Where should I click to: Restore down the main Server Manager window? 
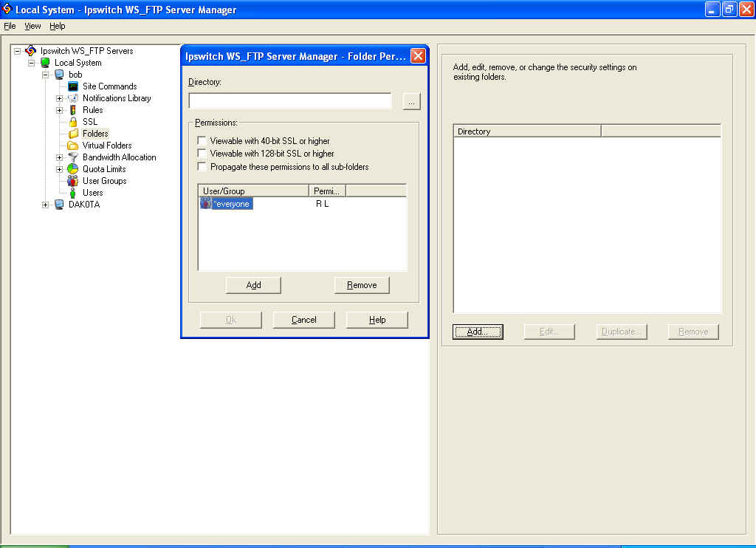[x=729, y=9]
